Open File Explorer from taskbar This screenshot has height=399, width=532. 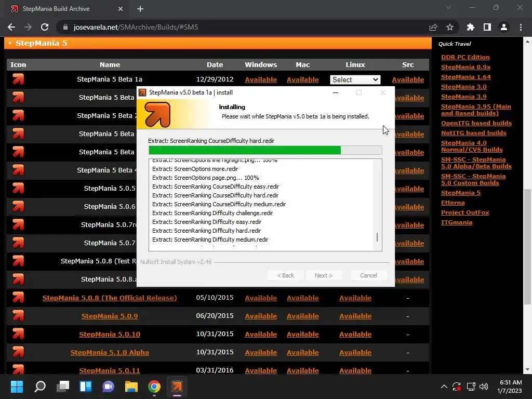click(131, 387)
